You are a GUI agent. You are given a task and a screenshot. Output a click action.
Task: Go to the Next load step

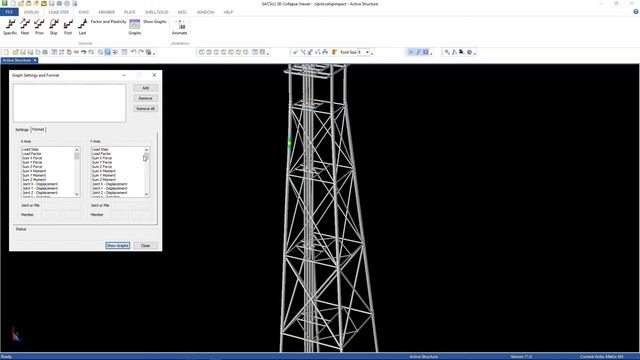click(x=25, y=27)
